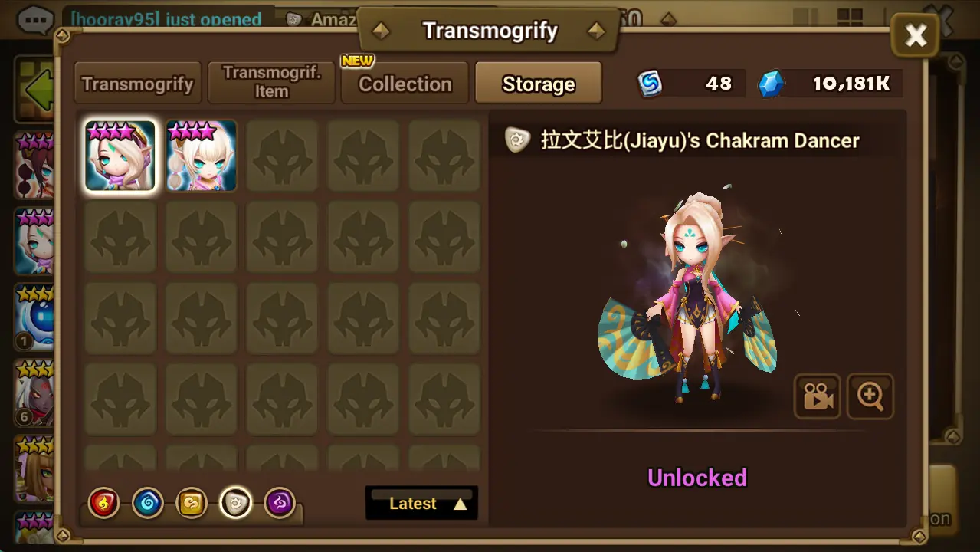Click the shapeshifting stone currency icon

point(650,84)
